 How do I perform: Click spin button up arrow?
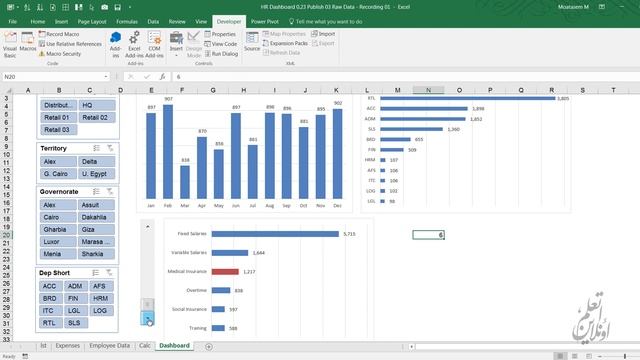pyautogui.click(x=148, y=227)
